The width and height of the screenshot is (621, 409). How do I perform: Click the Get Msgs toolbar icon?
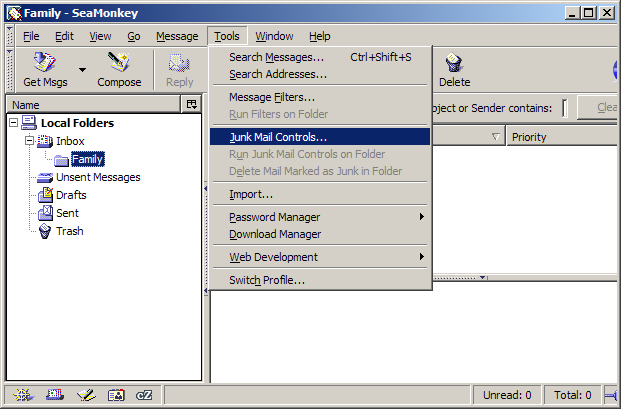click(x=45, y=69)
